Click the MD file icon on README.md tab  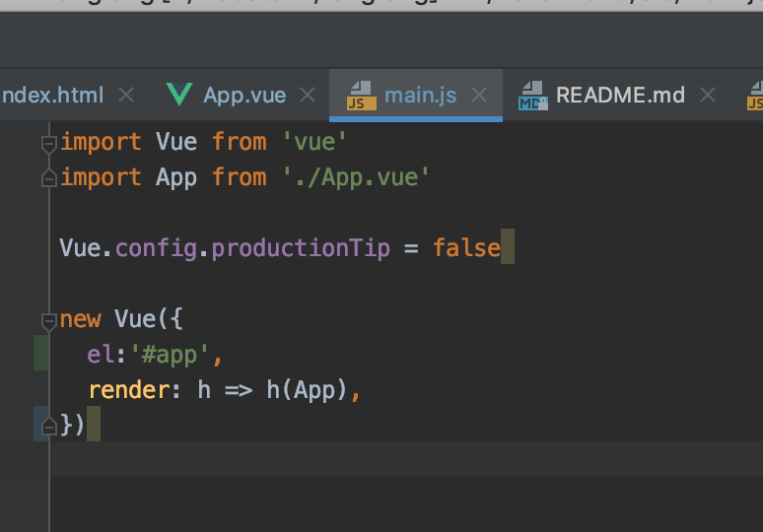533,96
